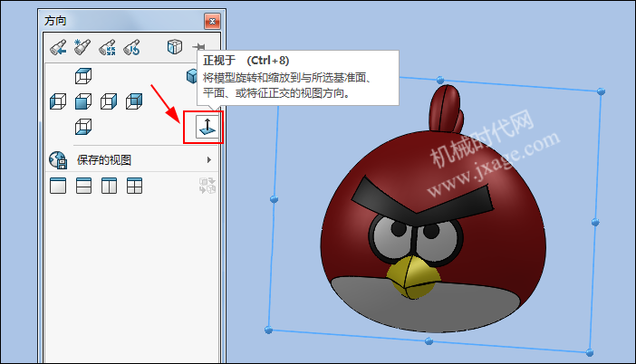Select the bird's yellow beak
This screenshot has height=364, width=636.
[413, 277]
